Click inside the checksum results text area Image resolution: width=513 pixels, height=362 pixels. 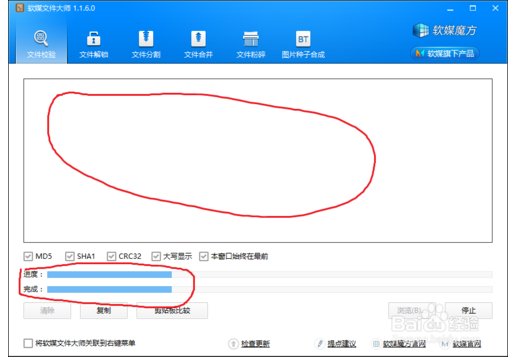coord(258,160)
